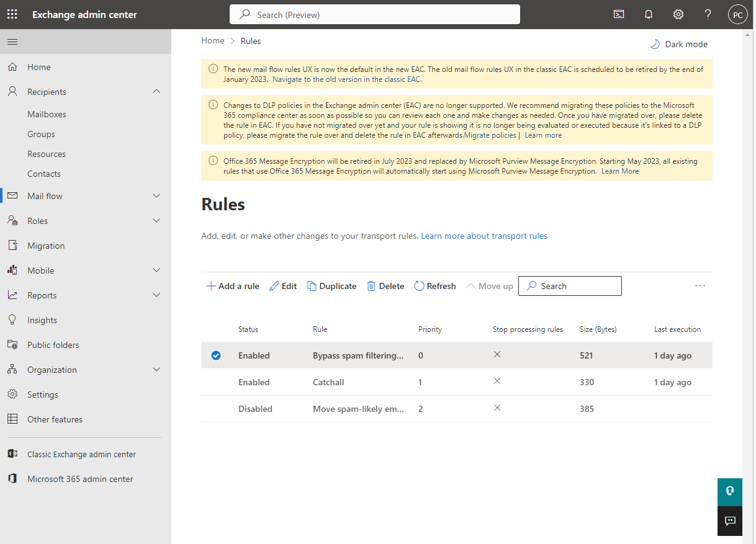Click the Roles icon in sidebar
The width and height of the screenshot is (756, 544).
[x=12, y=221]
